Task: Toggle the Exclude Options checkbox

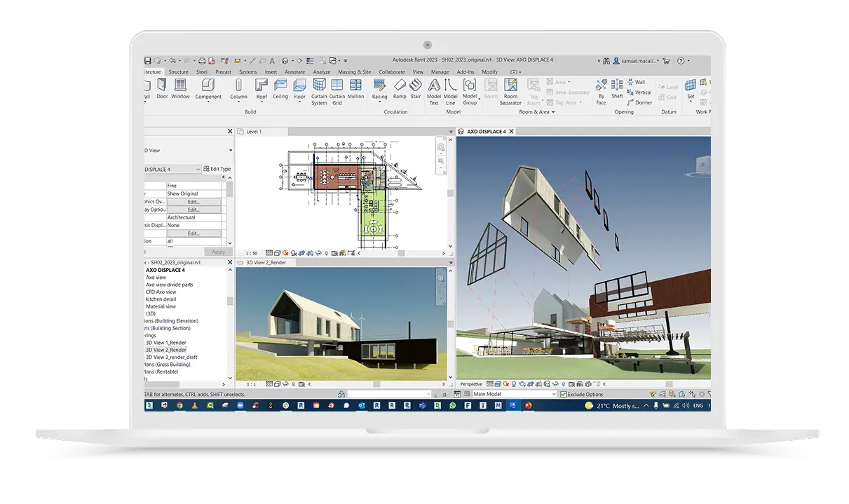Action: pos(564,394)
